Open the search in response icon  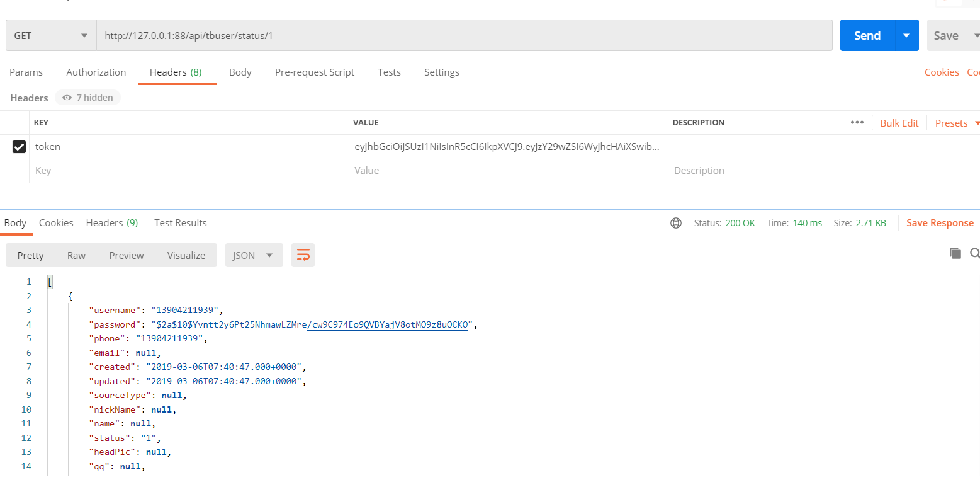tap(974, 253)
